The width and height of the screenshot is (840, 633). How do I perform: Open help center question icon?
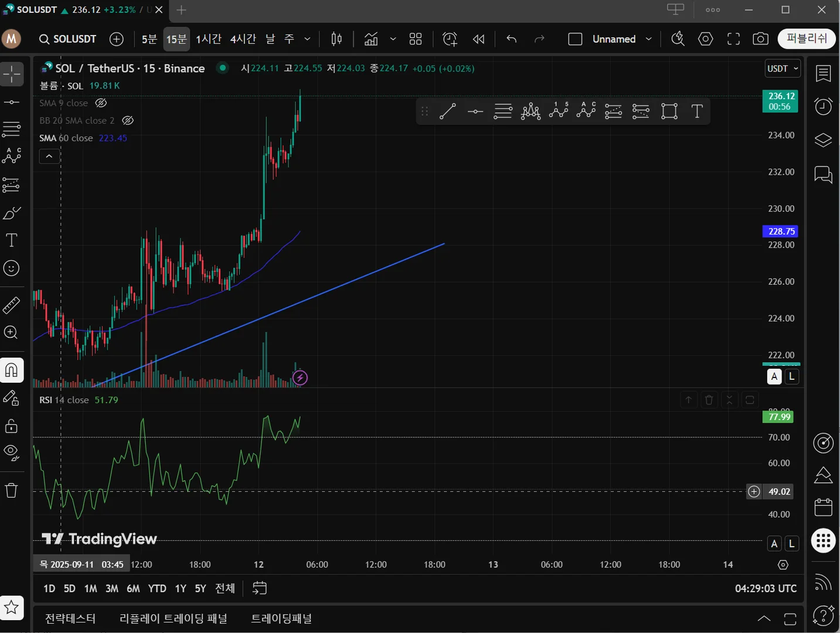[824, 615]
